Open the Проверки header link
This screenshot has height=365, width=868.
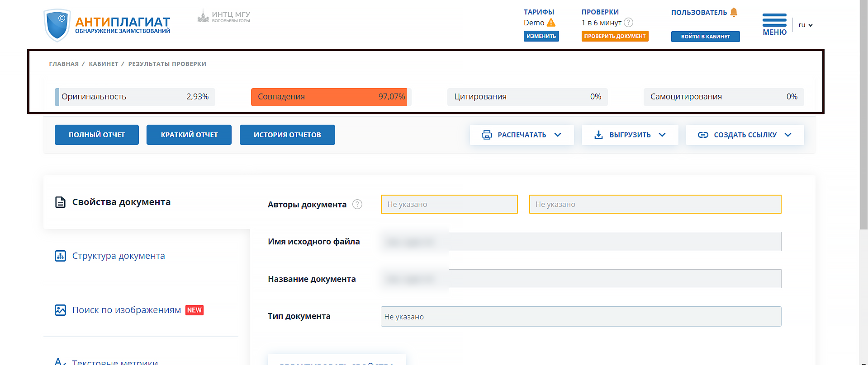click(x=600, y=12)
